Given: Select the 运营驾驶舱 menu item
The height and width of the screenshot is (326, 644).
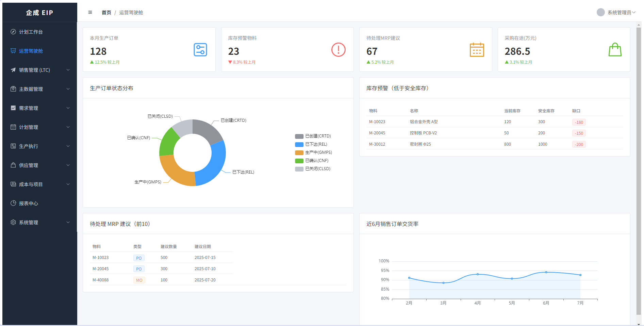Looking at the screenshot, I should pos(40,51).
